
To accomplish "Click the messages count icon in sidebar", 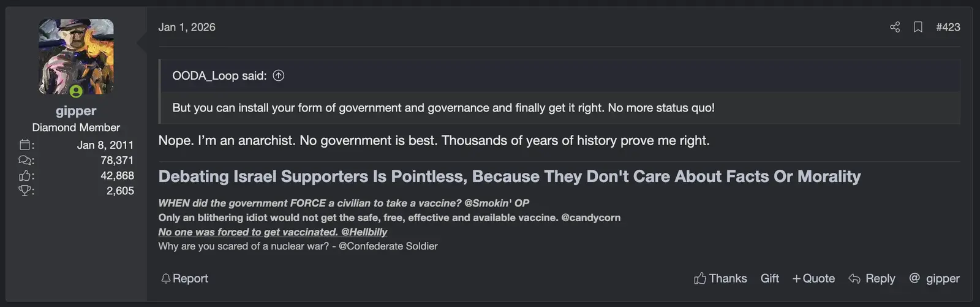I will click(x=25, y=161).
